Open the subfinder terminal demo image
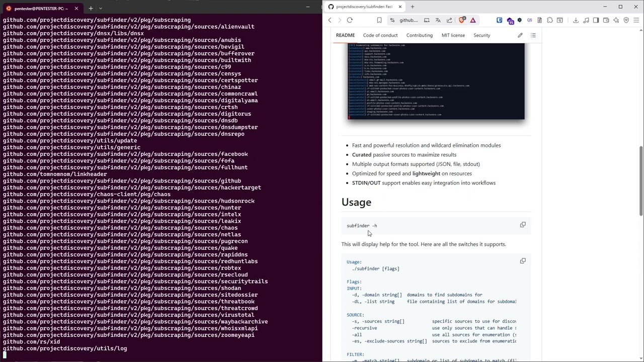The width and height of the screenshot is (644, 362). point(436,81)
